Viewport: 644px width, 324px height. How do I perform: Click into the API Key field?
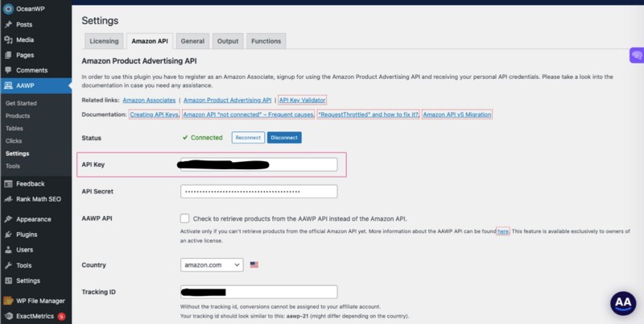point(258,164)
